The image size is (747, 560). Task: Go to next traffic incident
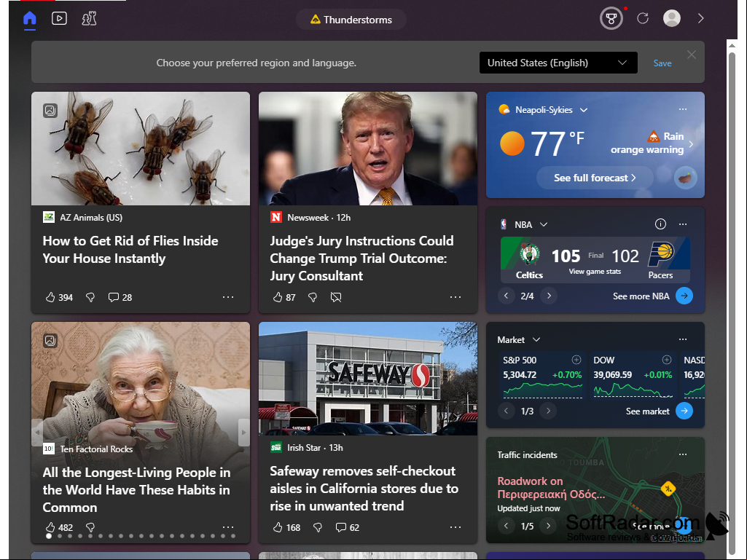pyautogui.click(x=548, y=526)
